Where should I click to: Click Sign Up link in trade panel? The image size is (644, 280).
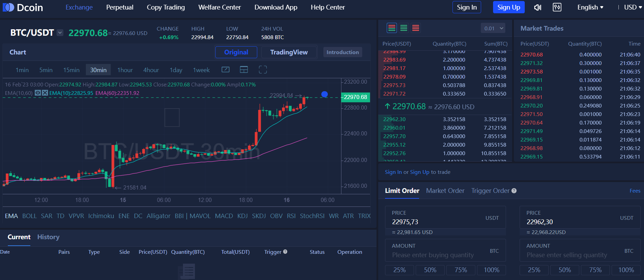point(419,172)
